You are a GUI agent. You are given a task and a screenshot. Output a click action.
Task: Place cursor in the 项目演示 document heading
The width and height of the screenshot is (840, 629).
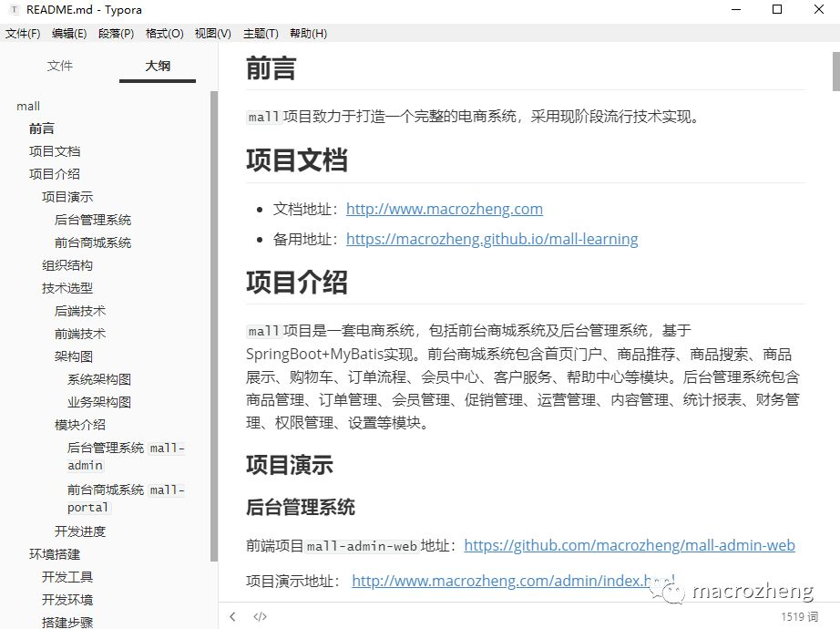click(290, 465)
